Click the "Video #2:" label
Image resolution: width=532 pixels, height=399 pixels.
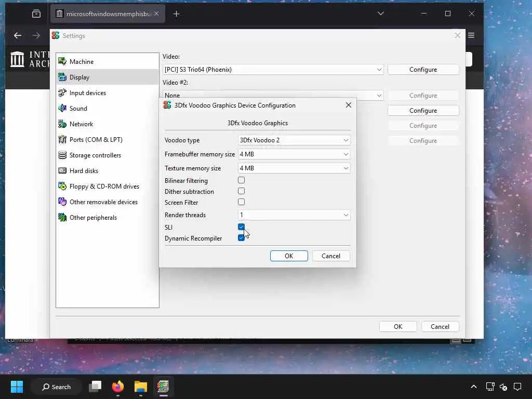(x=176, y=83)
